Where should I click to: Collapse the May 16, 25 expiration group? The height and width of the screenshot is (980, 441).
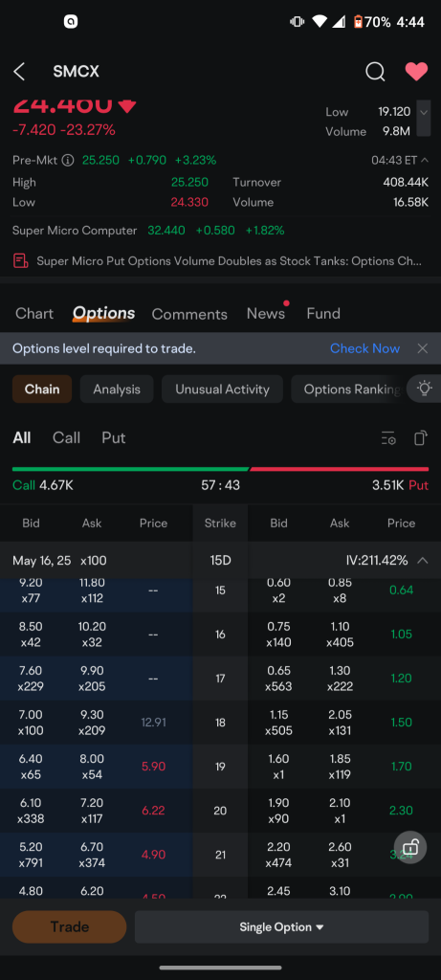423,560
